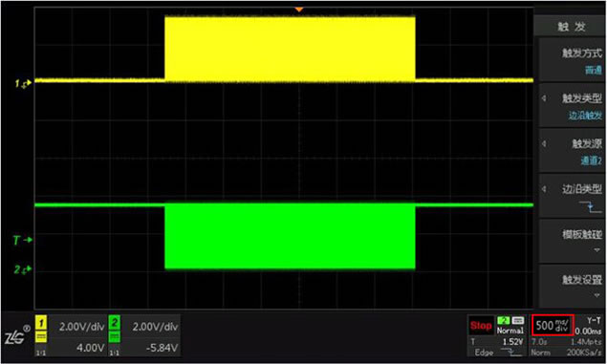
Task: Expand the 触发类型 trigger type menu
Action: [x=572, y=105]
